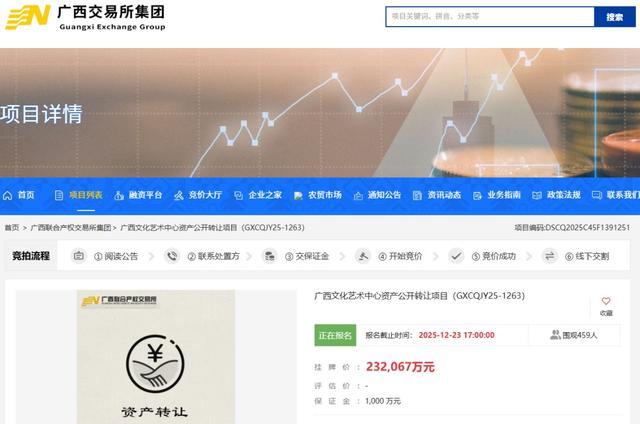
Task: Click the chat icon beside 联系我们
Action: pos(597,195)
